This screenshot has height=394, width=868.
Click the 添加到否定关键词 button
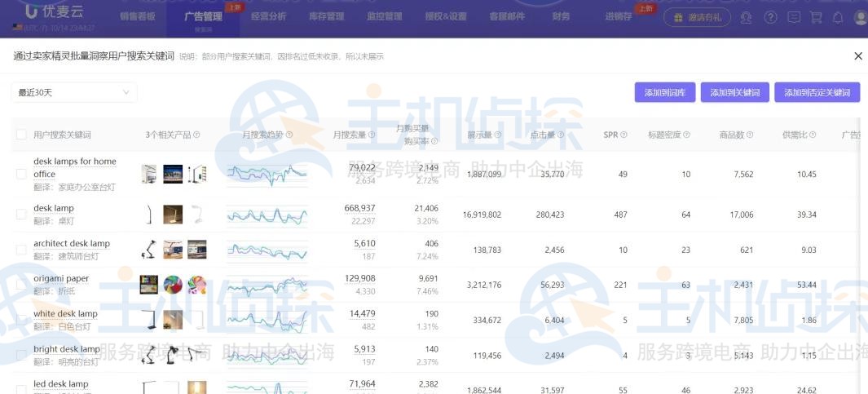pyautogui.click(x=817, y=92)
